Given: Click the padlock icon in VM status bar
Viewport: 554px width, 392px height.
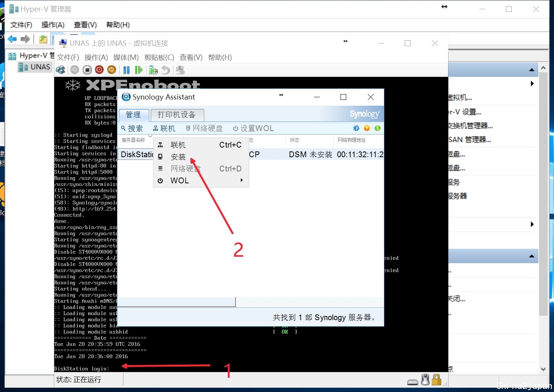Looking at the screenshot, I should (x=436, y=379).
